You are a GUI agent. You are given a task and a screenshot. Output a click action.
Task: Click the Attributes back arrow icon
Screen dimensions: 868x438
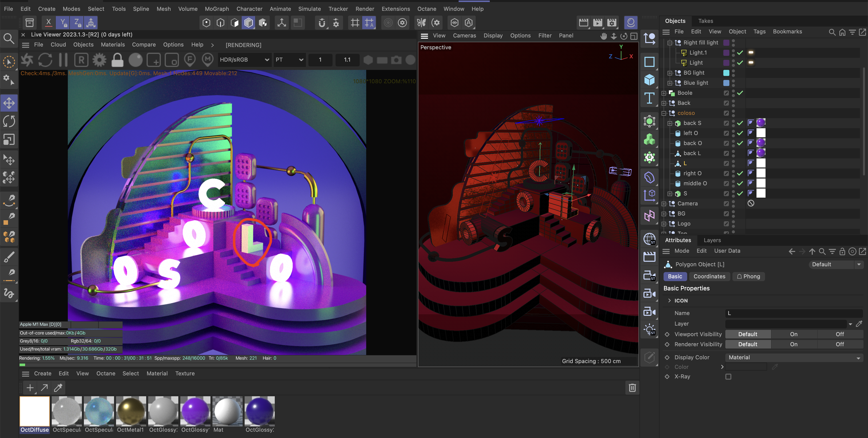point(792,251)
